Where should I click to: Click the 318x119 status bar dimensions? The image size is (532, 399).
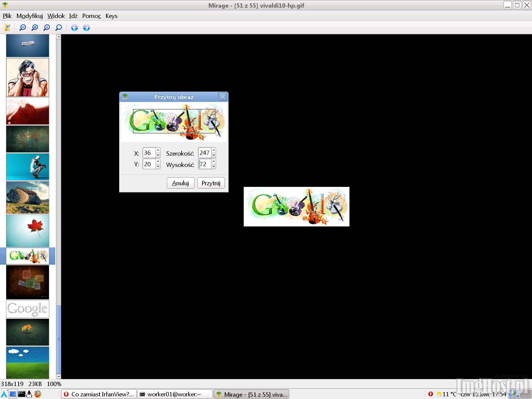[12, 384]
